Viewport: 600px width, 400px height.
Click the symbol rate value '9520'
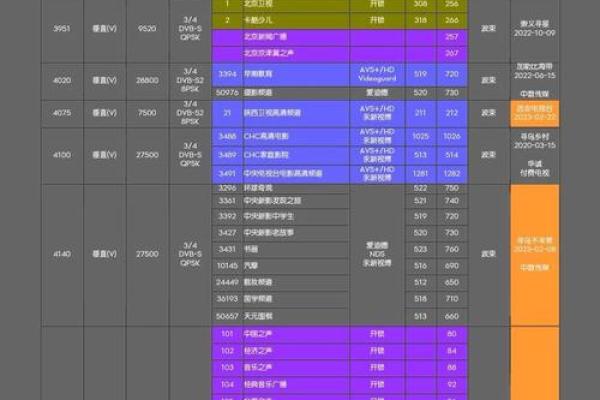point(147,28)
